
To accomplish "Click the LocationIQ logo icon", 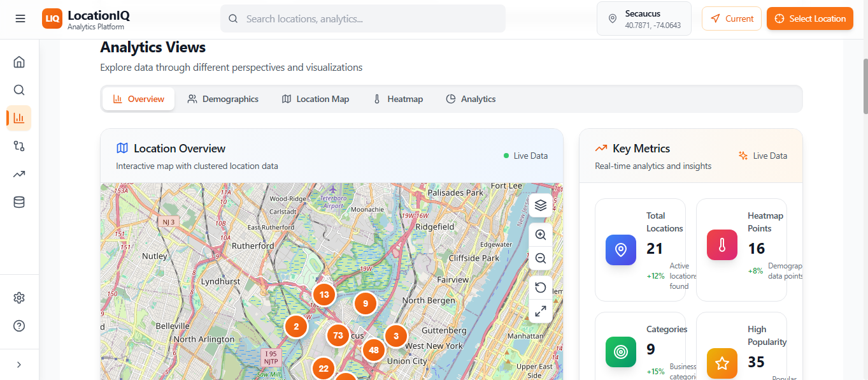I will pyautogui.click(x=52, y=18).
